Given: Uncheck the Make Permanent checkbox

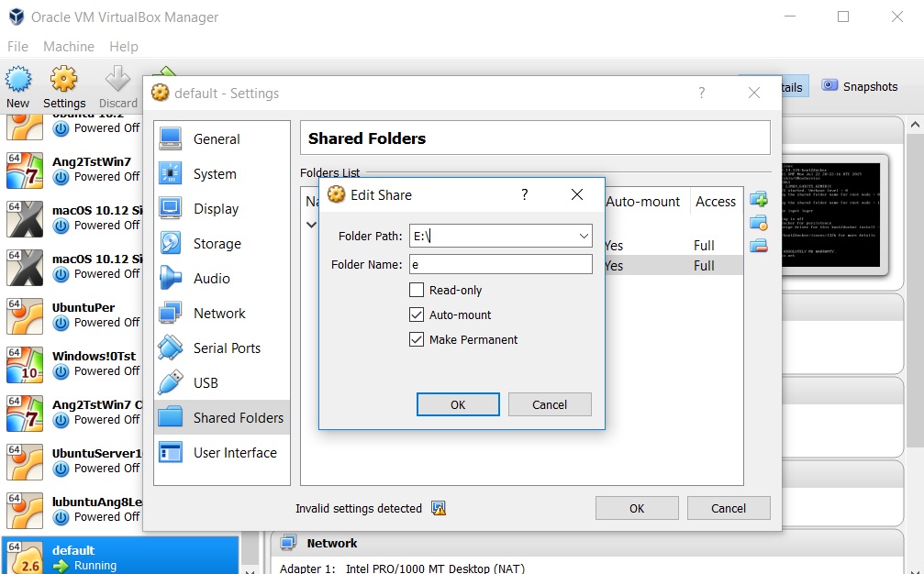Looking at the screenshot, I should (x=417, y=339).
